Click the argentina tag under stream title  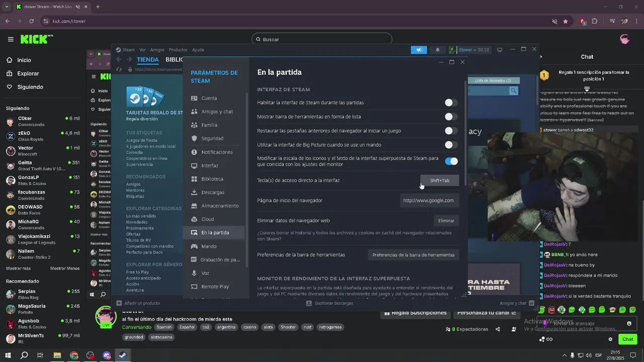226,327
